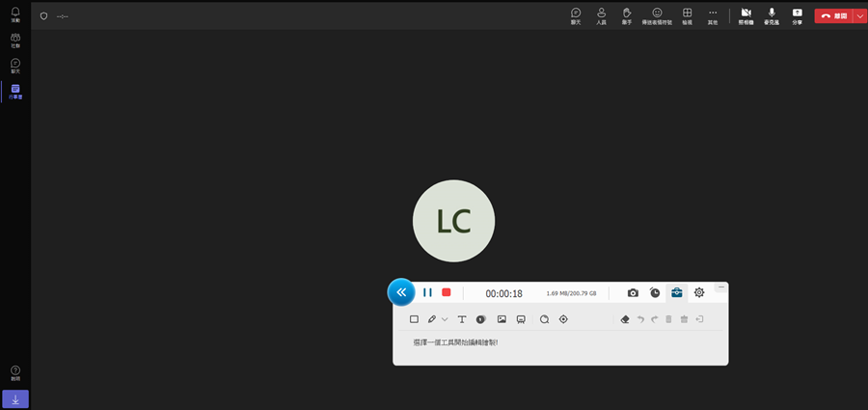Collapse recorder panel with blue double-arrow button

tap(401, 292)
